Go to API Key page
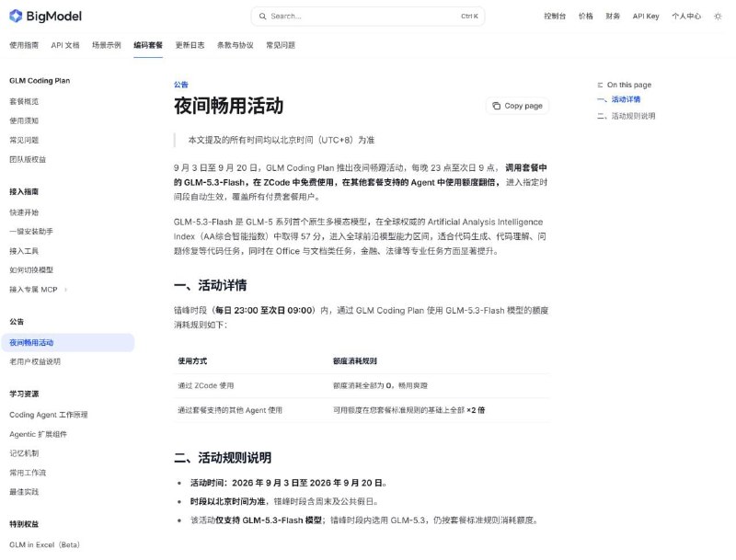 (646, 16)
